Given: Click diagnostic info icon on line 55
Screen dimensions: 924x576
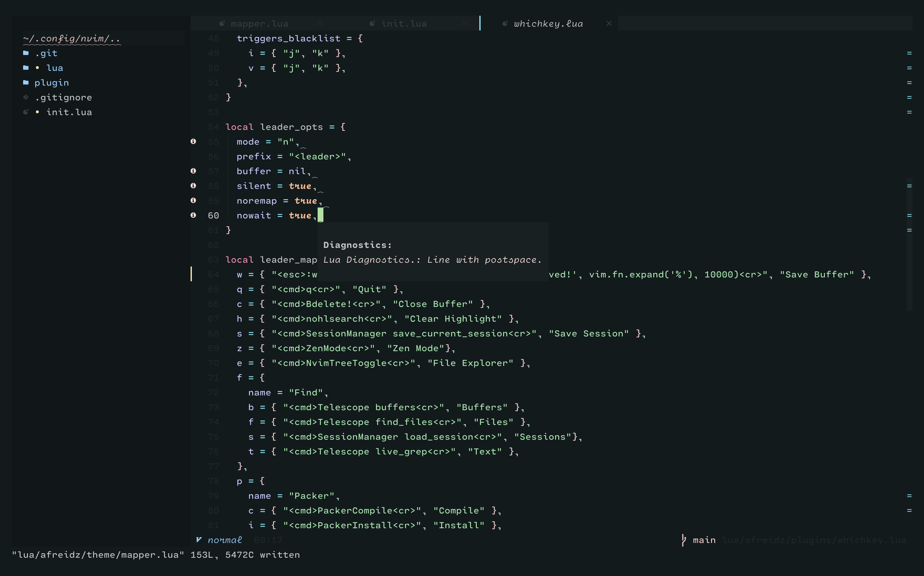Looking at the screenshot, I should [193, 141].
